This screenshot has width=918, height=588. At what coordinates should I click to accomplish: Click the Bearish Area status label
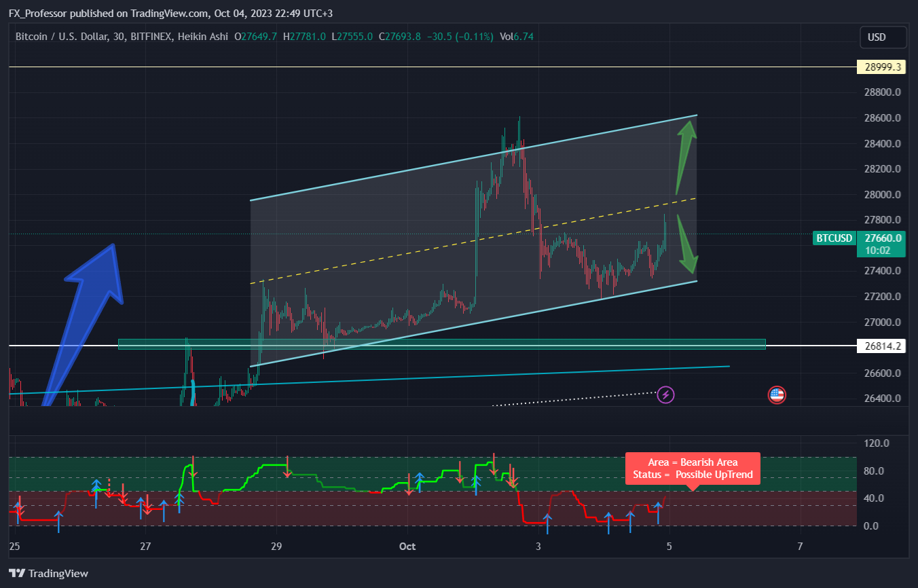pos(693,468)
